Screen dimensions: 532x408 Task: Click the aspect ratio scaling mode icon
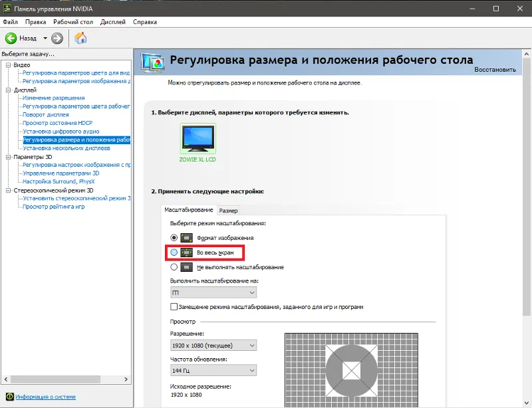pos(186,238)
